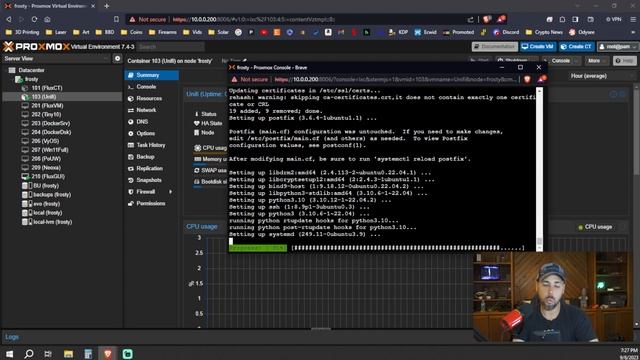
Task: Open the Crypto News bookmarks folder
Action: (544, 32)
